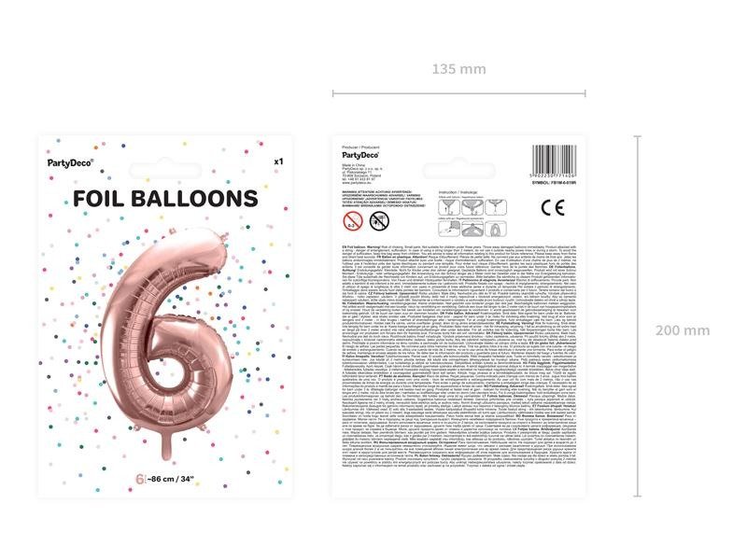Screen dimensions: 747x560
Task: Click the 135 mm width dimension label
Action: tap(458, 69)
